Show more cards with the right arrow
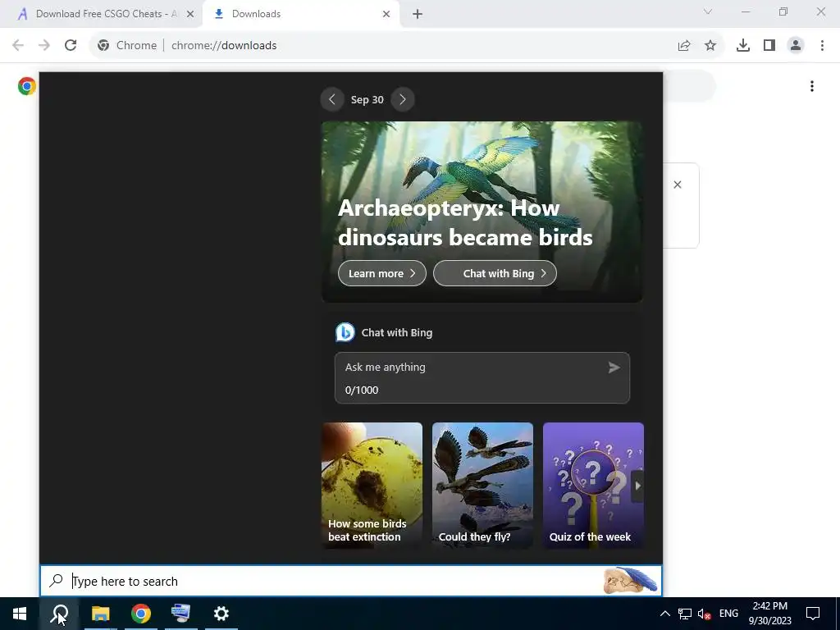The image size is (840, 630). coord(637,486)
